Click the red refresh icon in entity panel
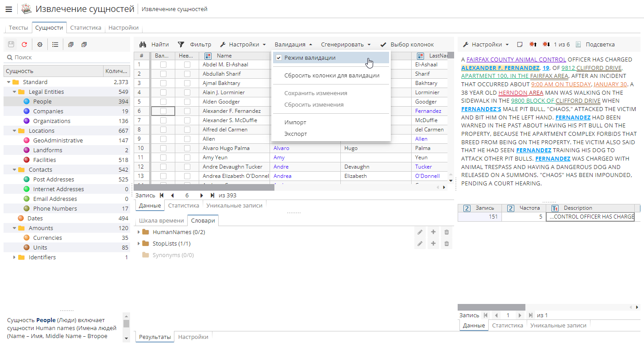This screenshot has width=644, height=346. [x=24, y=45]
